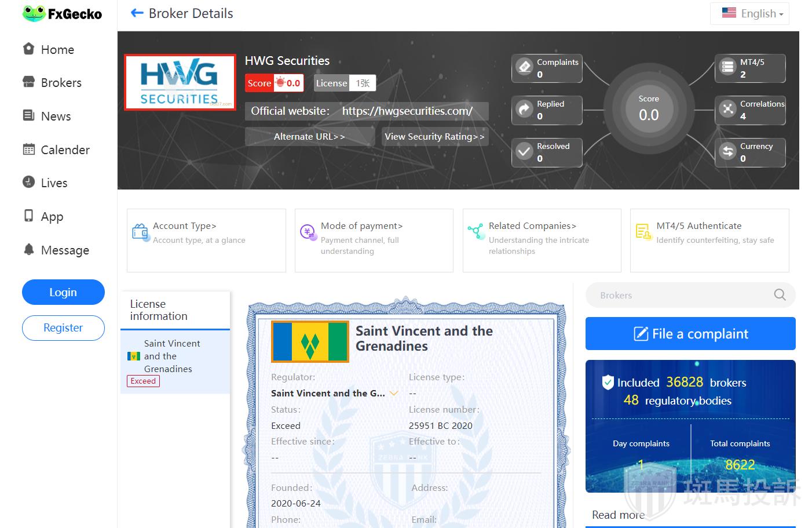812x528 pixels.
Task: Click the Currency exchange icon
Action: pos(727,152)
